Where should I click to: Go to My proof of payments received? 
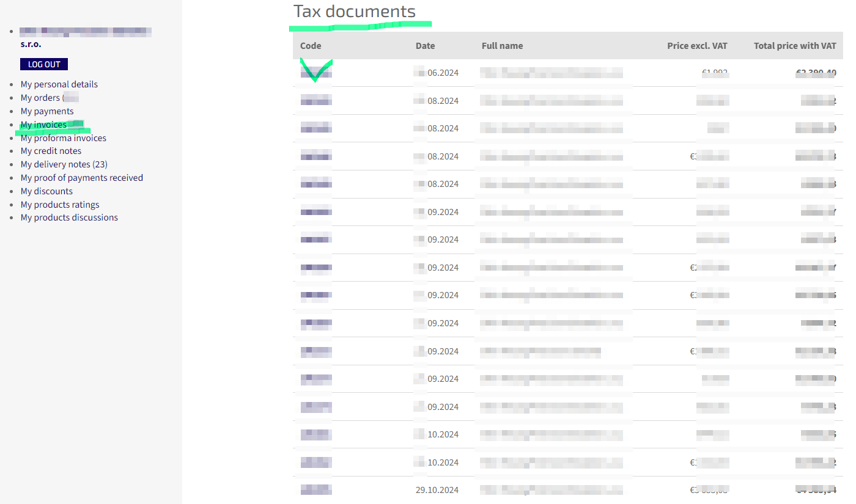[x=81, y=178]
